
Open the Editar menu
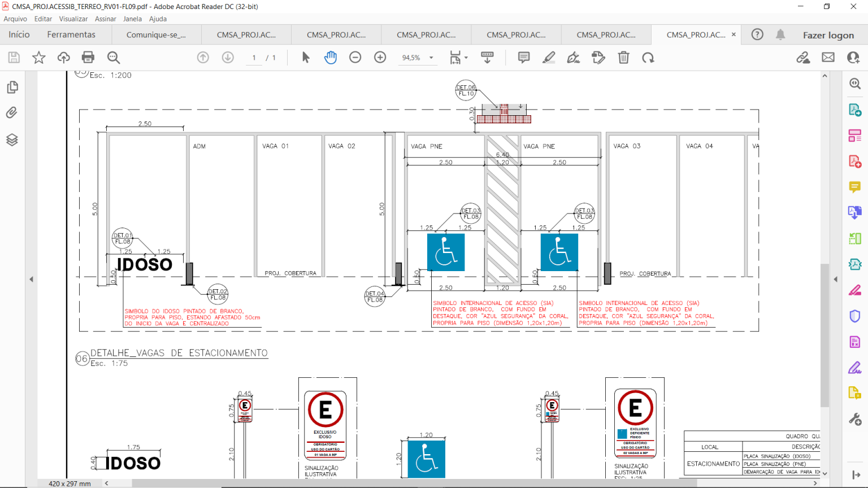coord(43,19)
